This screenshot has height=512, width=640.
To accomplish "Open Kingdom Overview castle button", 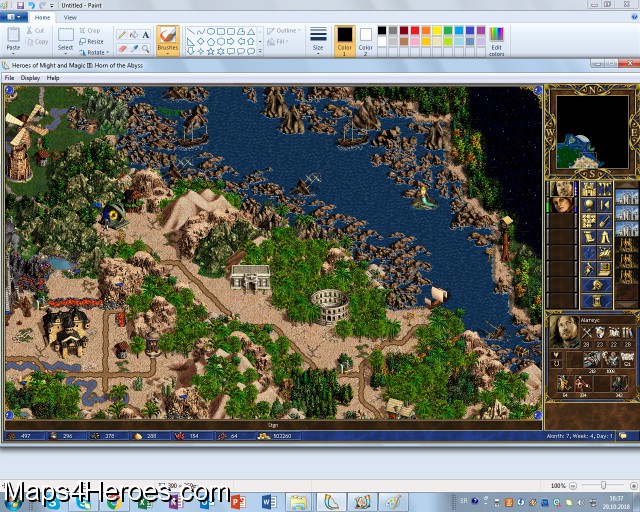I will pos(589,189).
